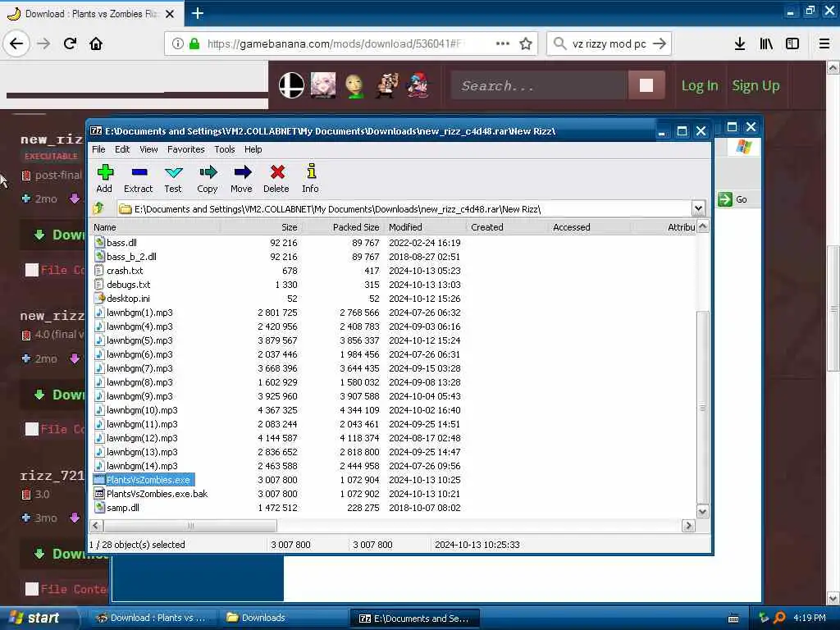The height and width of the screenshot is (630, 840).
Task: Click the system tray search icon
Action: coord(780,618)
